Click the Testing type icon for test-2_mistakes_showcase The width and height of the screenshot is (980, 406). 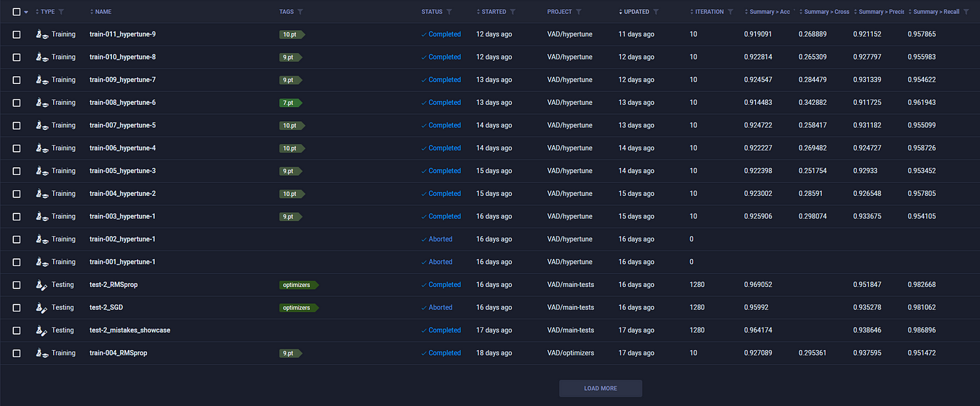click(x=42, y=330)
